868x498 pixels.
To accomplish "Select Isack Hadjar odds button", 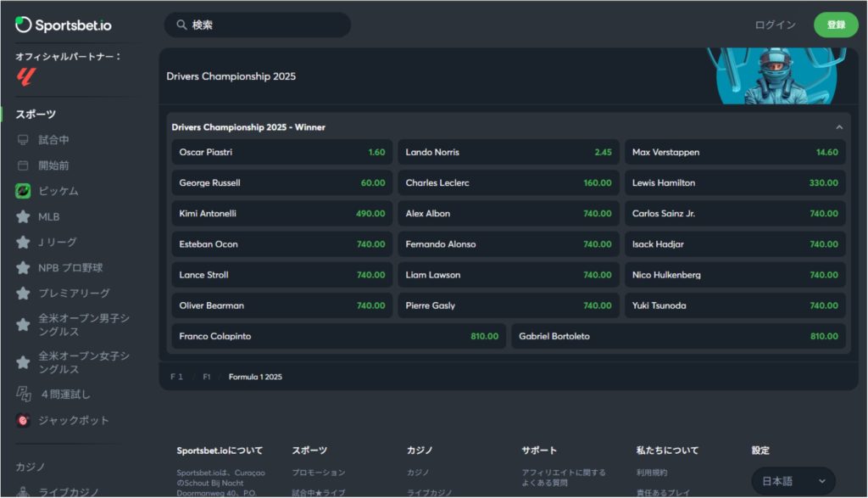I will (x=735, y=244).
